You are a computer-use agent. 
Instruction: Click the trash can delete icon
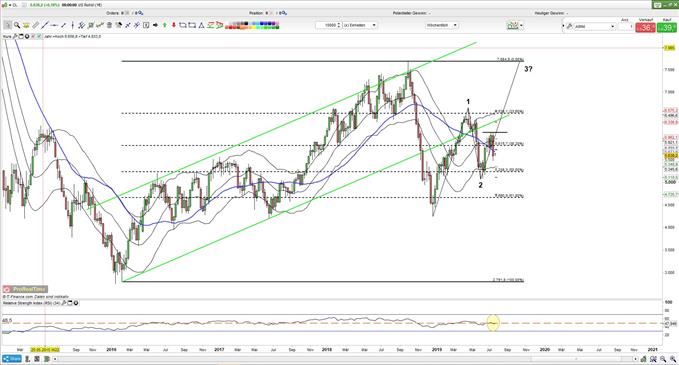[109, 26]
